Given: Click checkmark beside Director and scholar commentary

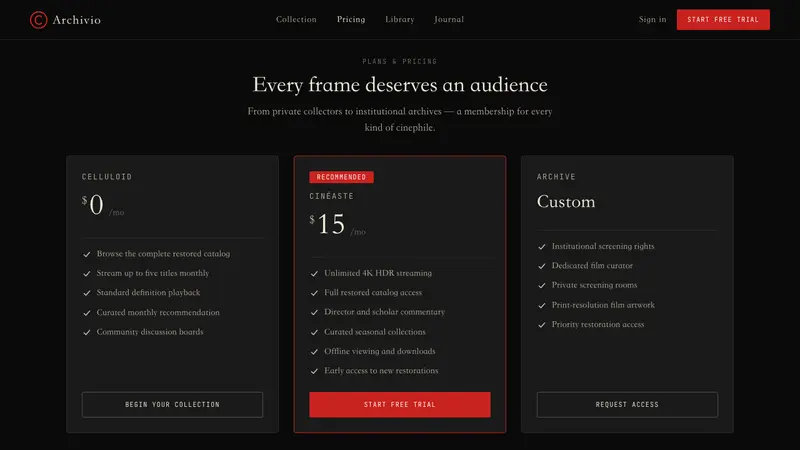Looking at the screenshot, I should pos(314,312).
